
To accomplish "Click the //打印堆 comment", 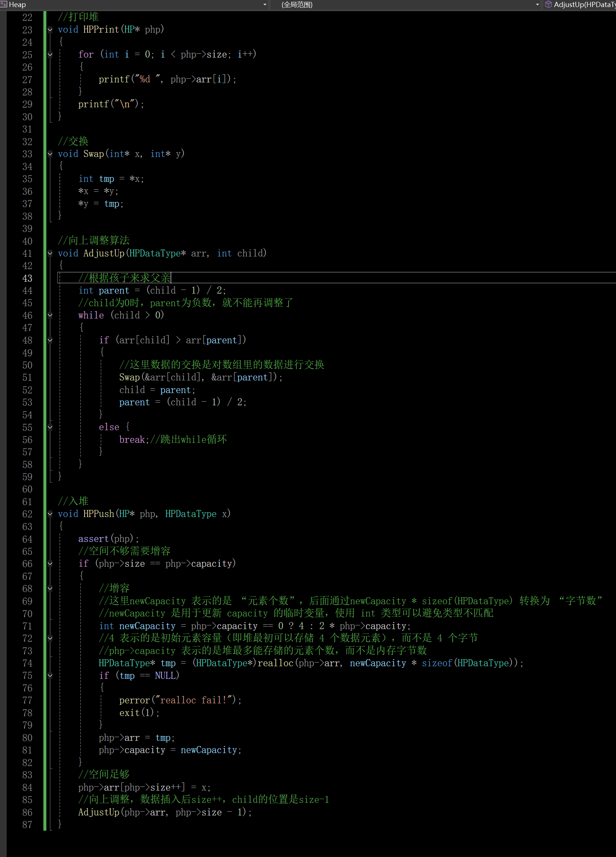I will (78, 17).
